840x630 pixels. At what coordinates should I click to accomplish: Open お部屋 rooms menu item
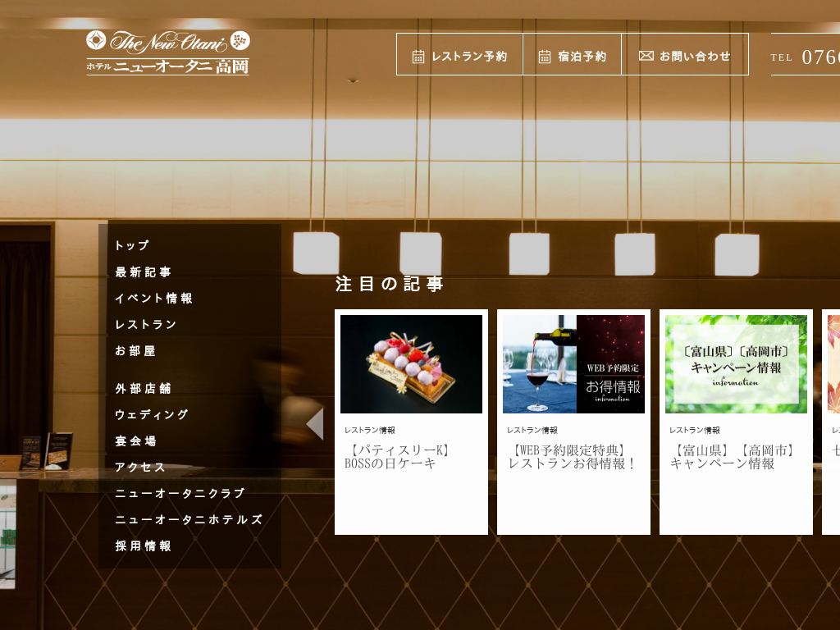coord(135,351)
